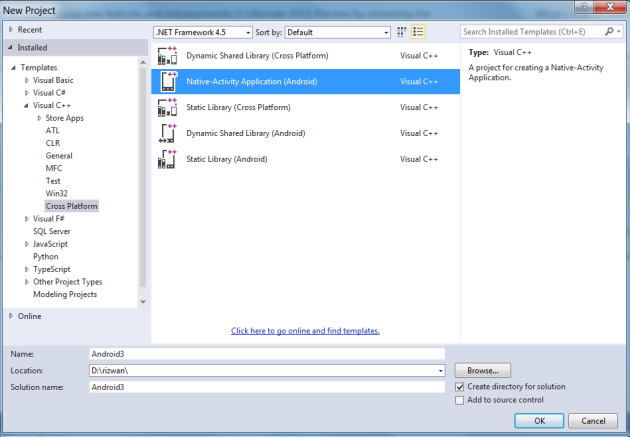Expand the Online section
Image resolution: width=630 pixels, height=437 pixels.
[x=11, y=316]
